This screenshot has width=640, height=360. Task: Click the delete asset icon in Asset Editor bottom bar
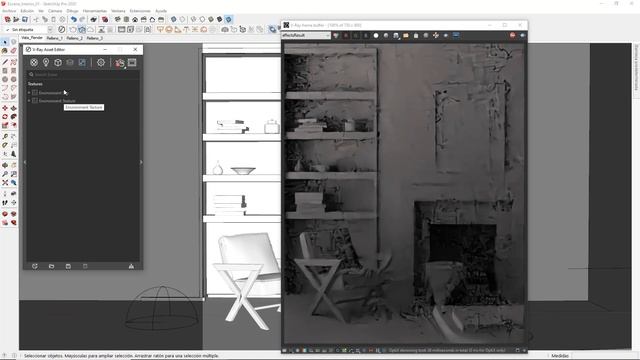point(85,266)
